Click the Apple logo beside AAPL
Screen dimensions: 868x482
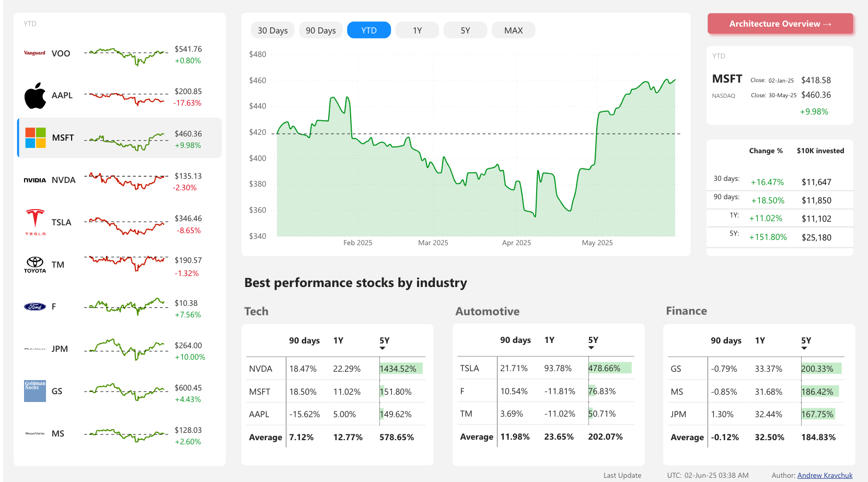(35, 96)
